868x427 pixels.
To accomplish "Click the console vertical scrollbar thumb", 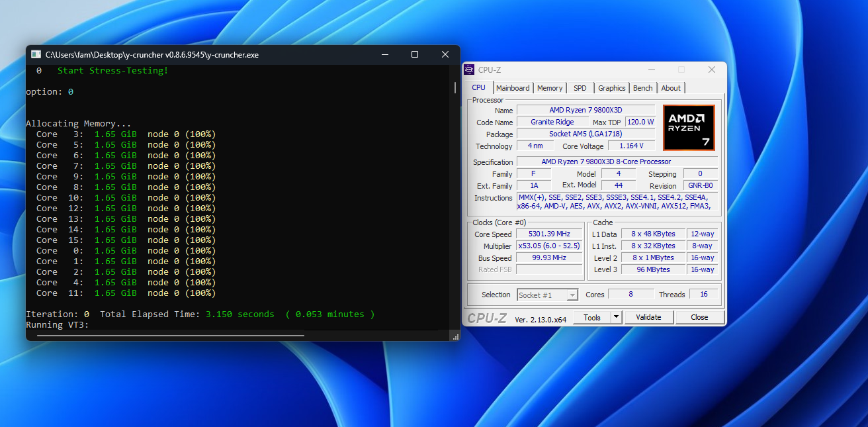I will click(x=455, y=87).
